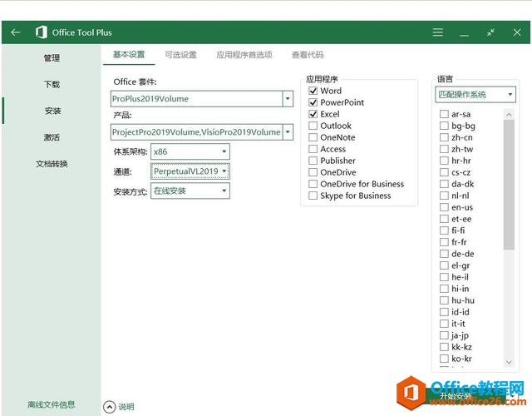Open the Office 套件 dropdown arrow
Screen dimensions: 532x416
(288, 99)
